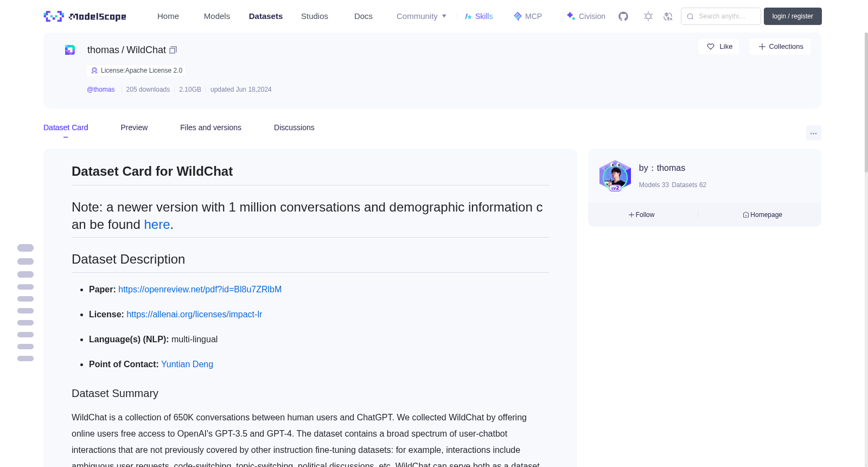The image size is (868, 467).
Task: Expand the Community dropdown menu
Action: 422,16
